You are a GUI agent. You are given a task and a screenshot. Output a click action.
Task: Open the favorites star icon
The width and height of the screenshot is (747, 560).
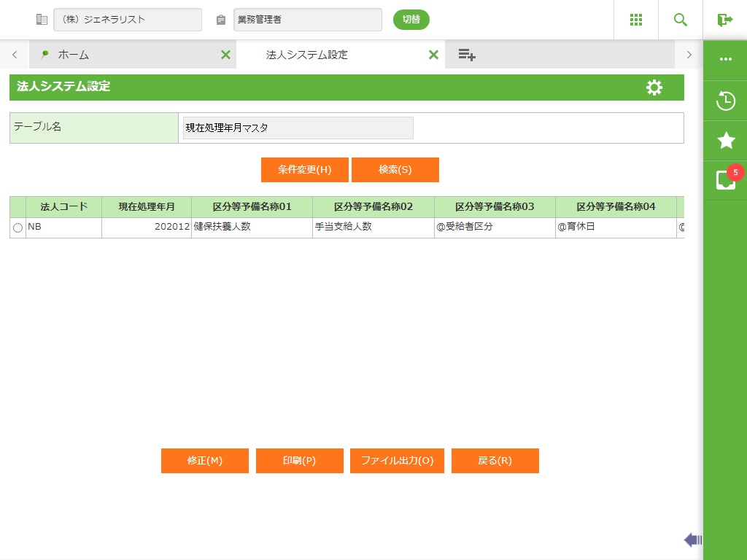click(x=725, y=141)
